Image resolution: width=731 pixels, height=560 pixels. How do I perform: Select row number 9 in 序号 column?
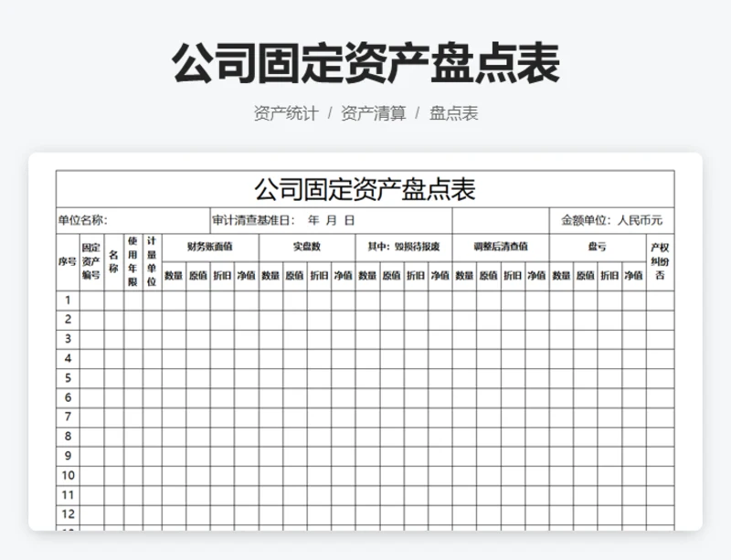click(x=68, y=456)
